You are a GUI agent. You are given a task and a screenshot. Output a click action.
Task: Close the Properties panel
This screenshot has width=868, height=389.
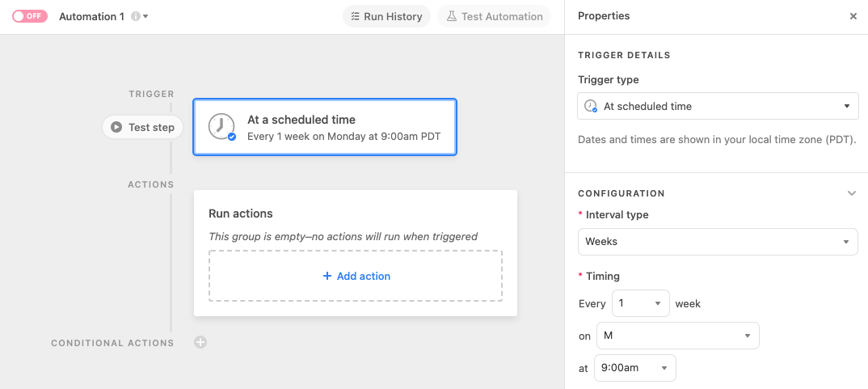853,17
